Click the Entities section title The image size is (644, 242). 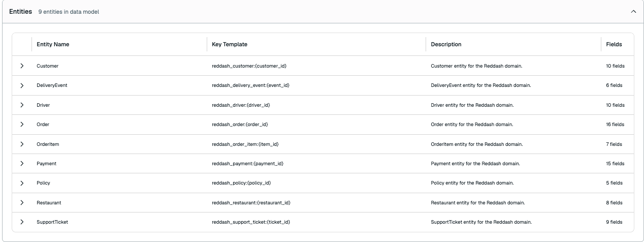(20, 12)
